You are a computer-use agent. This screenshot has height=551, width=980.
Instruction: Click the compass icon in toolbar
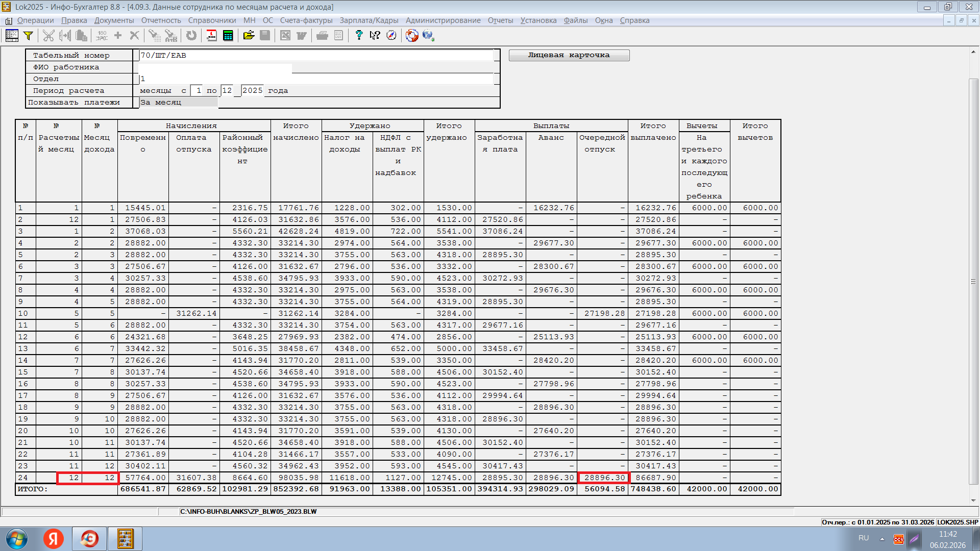tap(391, 35)
